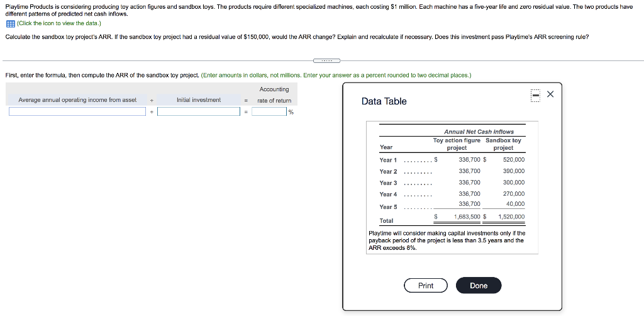Select sandbox toy total 1,520,000

click(511, 217)
